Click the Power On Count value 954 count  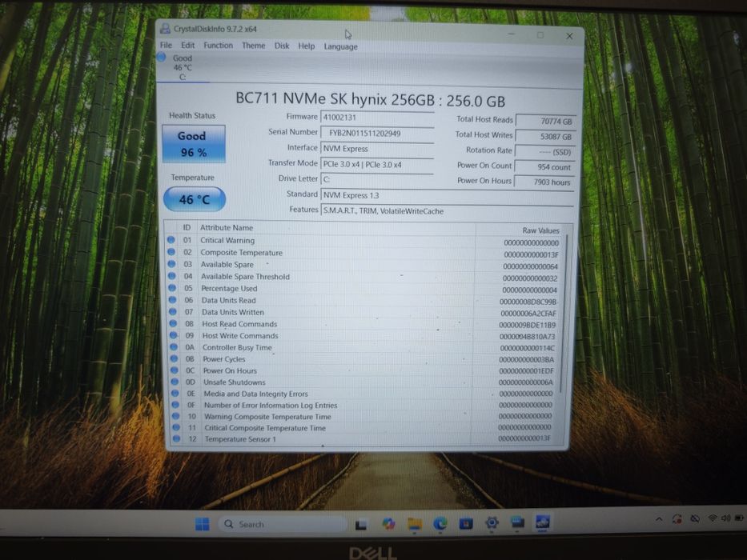(544, 167)
